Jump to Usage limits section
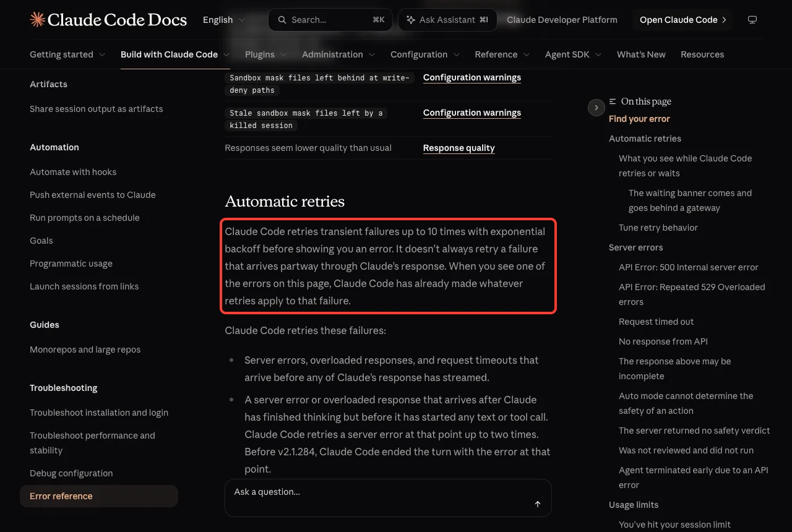792x532 pixels. click(634, 505)
